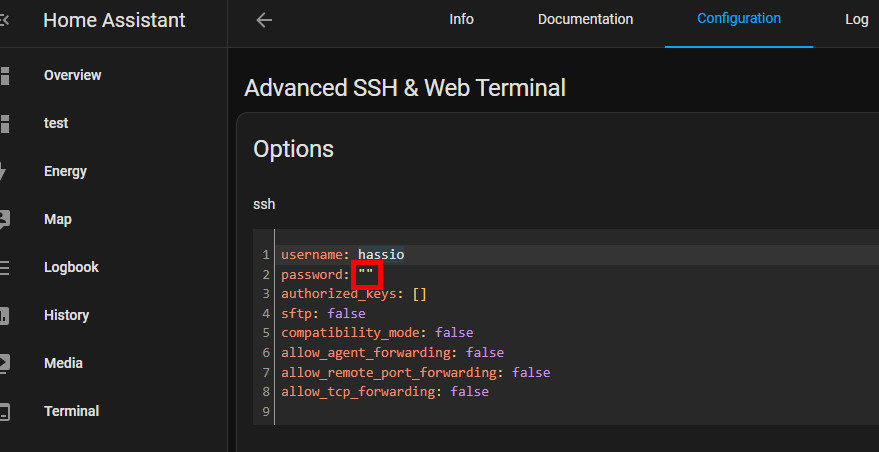This screenshot has width=879, height=452.
Task: Open the Documentation tab
Action: pyautogui.click(x=585, y=20)
